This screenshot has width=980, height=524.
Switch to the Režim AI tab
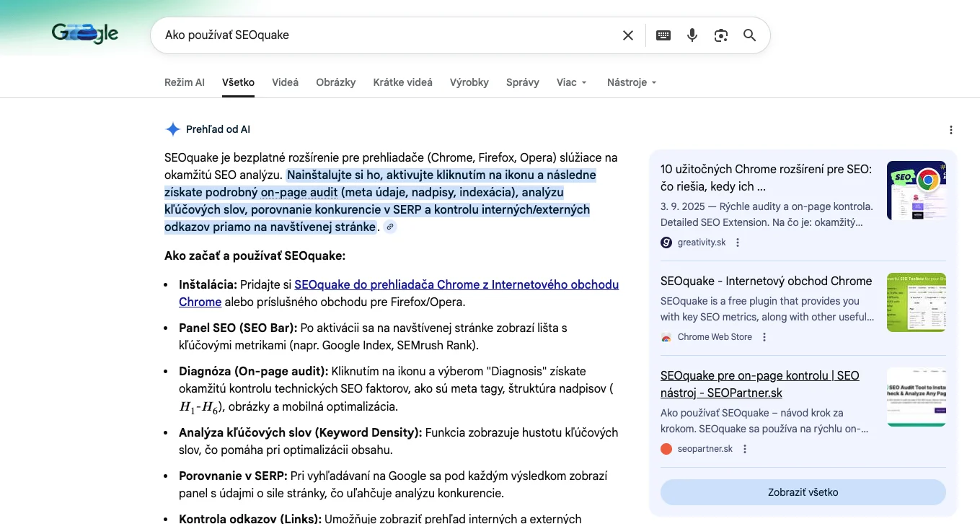[x=185, y=82]
